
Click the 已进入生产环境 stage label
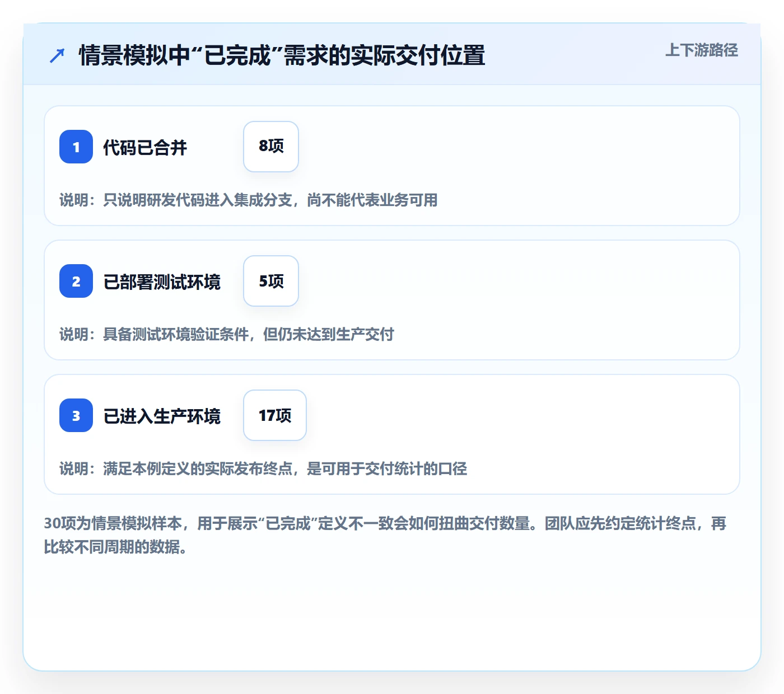pyautogui.click(x=162, y=416)
